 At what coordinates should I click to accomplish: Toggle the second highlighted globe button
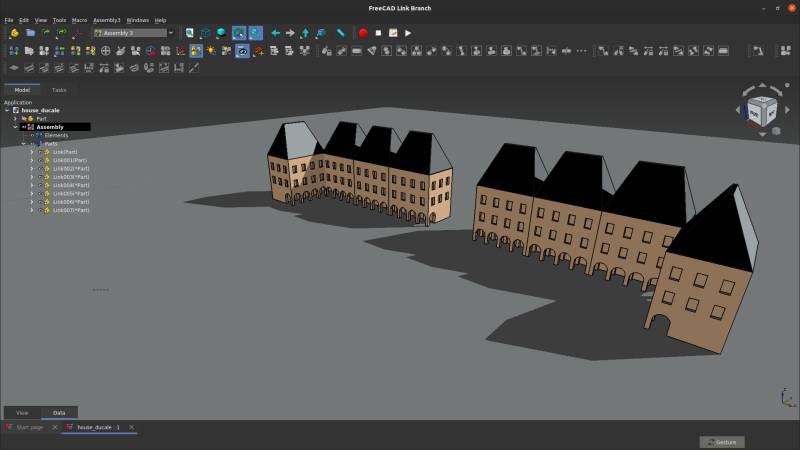coord(255,33)
